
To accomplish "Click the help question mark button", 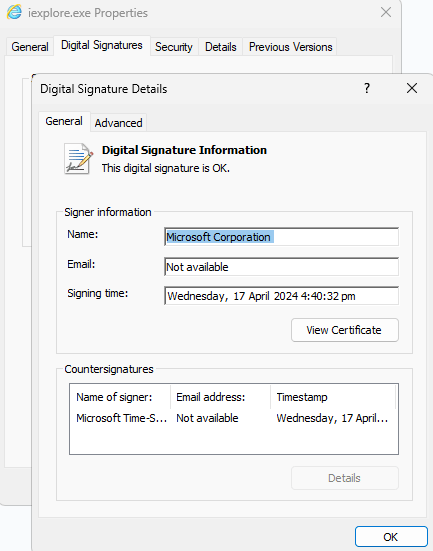I will click(x=367, y=88).
